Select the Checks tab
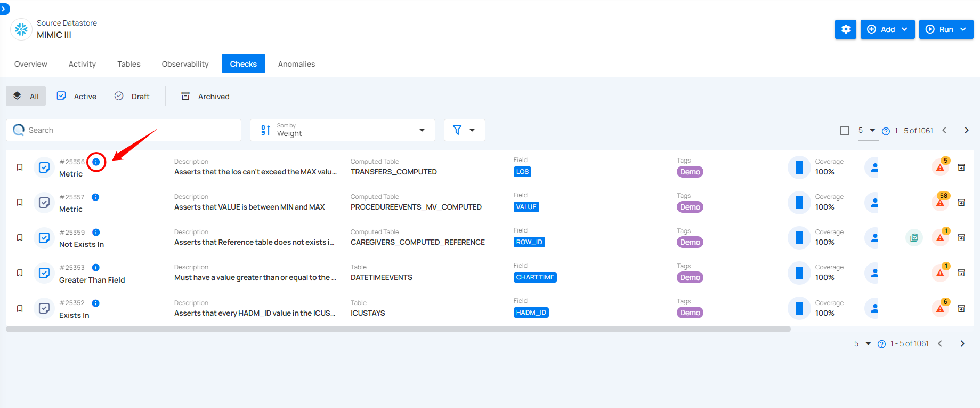 tap(244, 64)
